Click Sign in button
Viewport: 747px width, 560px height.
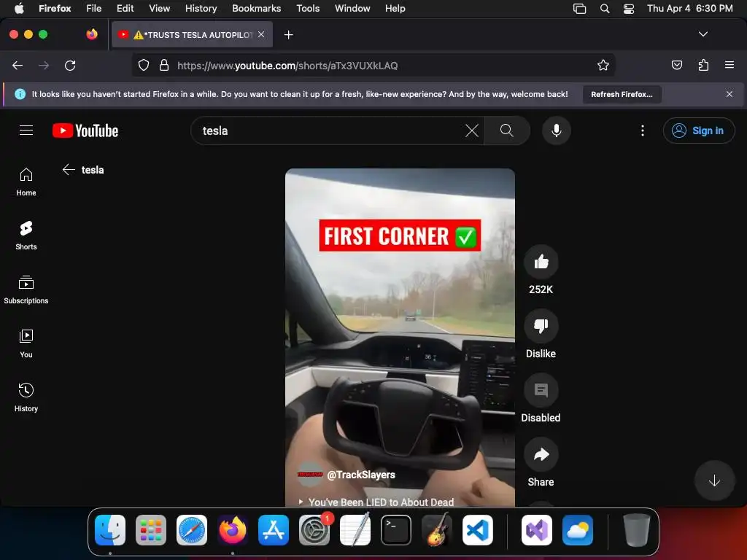point(698,131)
